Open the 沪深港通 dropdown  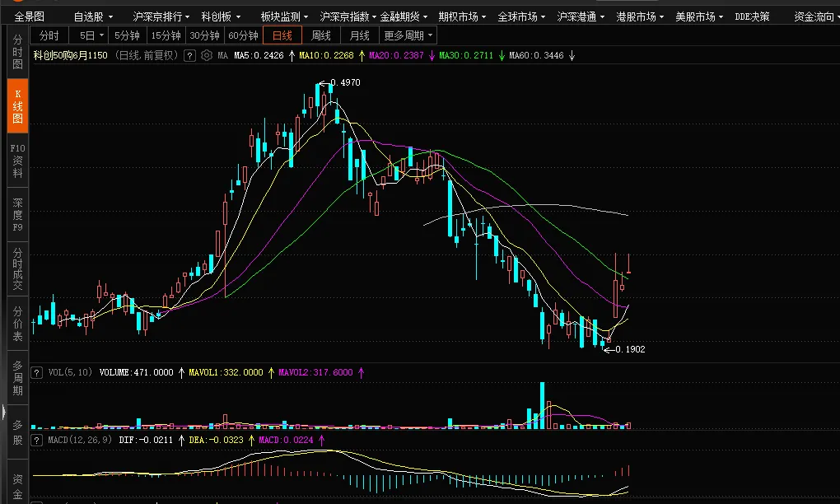tap(581, 16)
